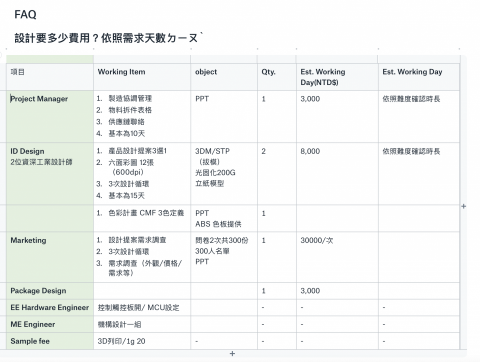The height and width of the screenshot is (362, 480).
Task: Click the Package Design cell
Action: 50,291
